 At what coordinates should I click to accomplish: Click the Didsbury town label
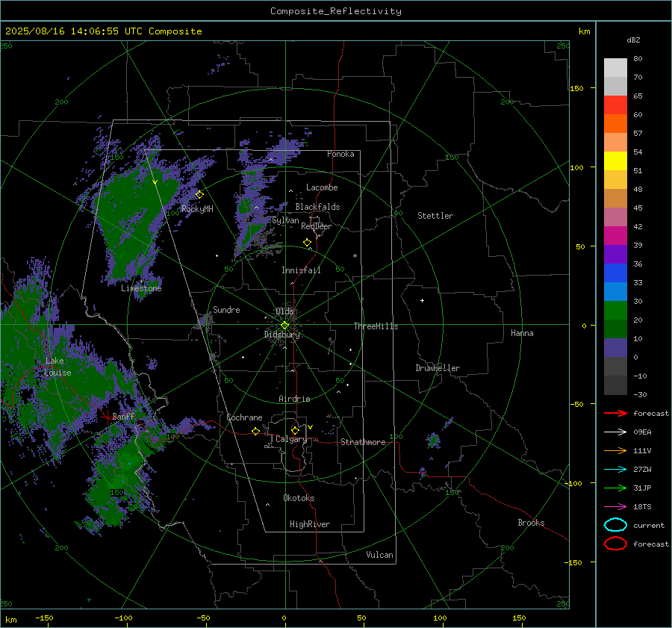[x=281, y=335]
